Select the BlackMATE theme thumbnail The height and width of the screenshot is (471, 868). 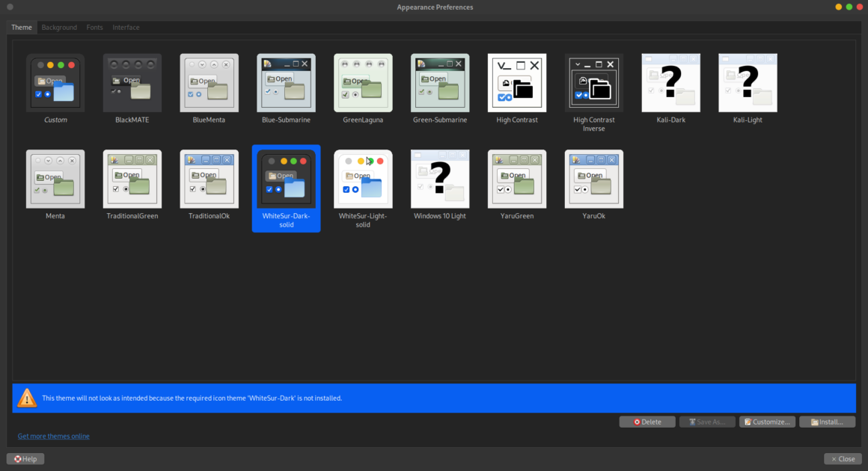132,82
